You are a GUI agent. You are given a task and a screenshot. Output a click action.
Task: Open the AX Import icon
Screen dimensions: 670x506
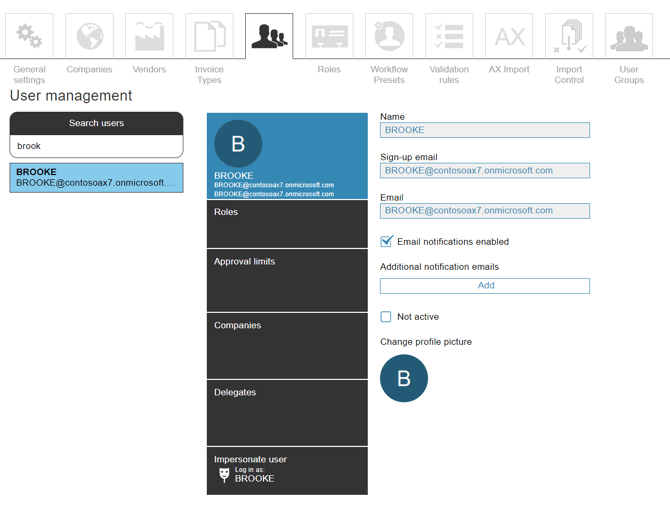[x=509, y=37]
